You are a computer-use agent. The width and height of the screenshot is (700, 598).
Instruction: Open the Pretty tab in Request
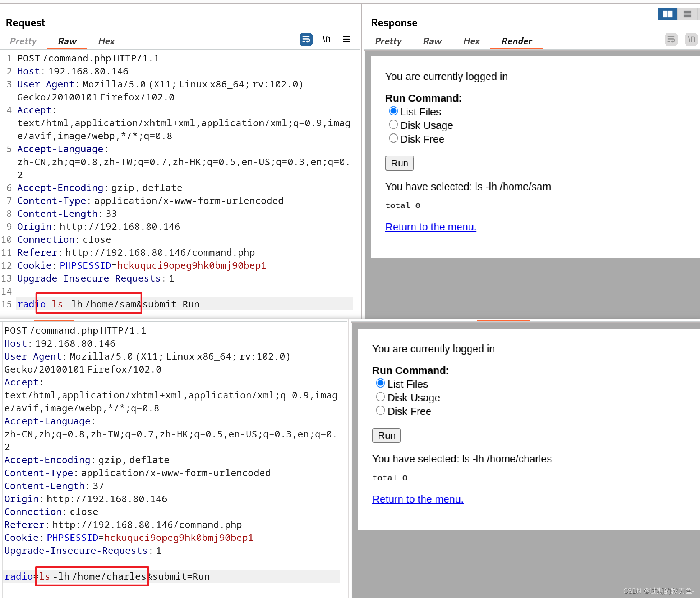(x=23, y=41)
